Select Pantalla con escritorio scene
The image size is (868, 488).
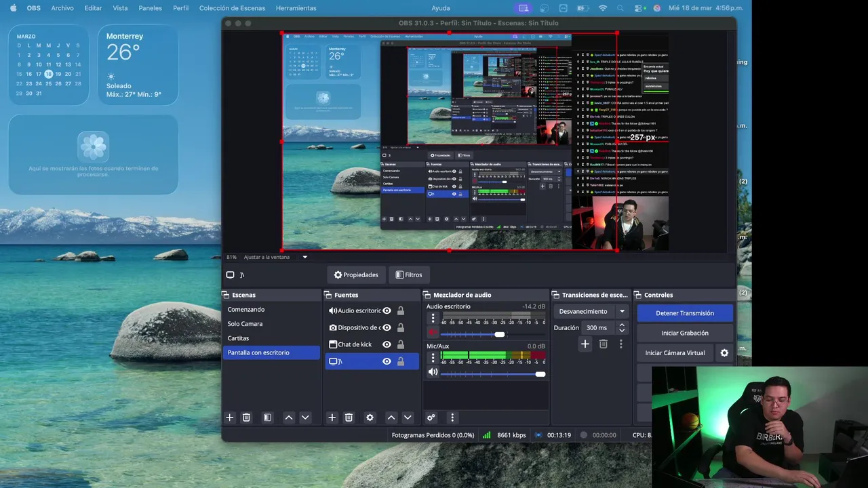click(271, 352)
